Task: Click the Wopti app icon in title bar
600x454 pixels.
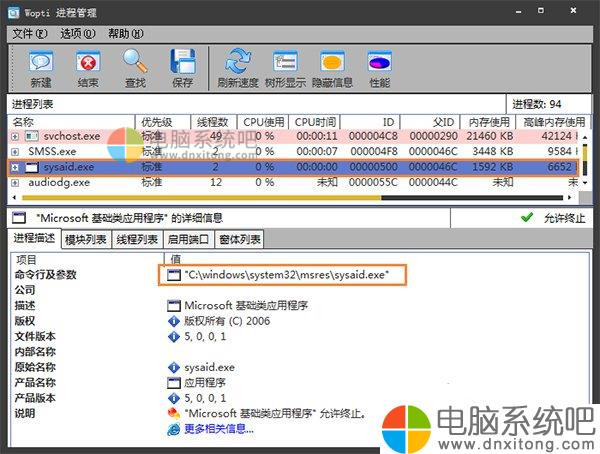Action: 14,13
